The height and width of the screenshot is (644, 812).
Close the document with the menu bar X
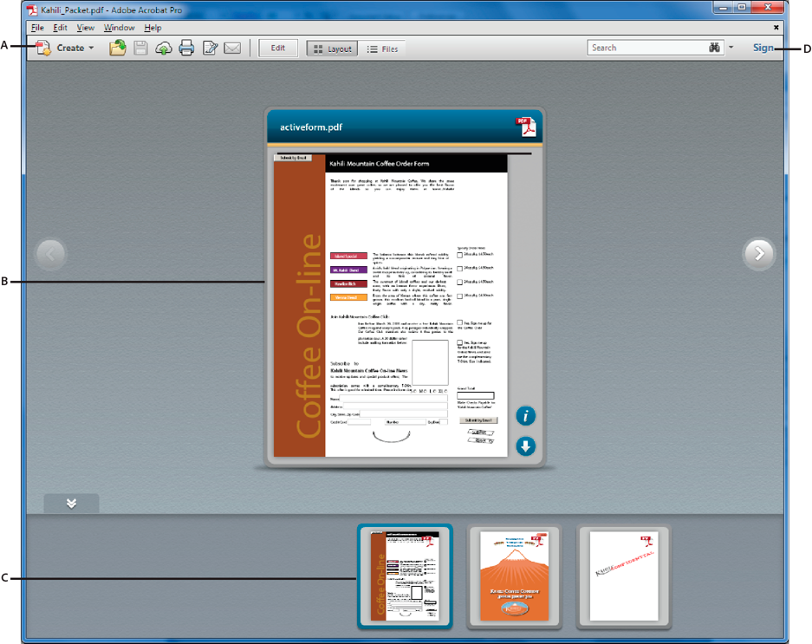776,28
